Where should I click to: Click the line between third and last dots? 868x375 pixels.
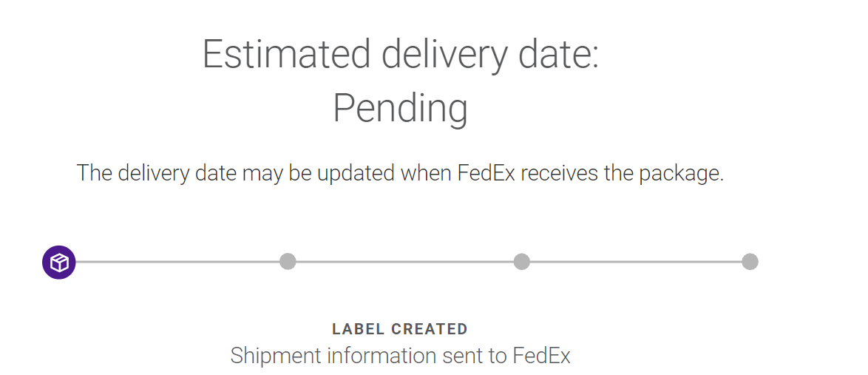click(636, 261)
